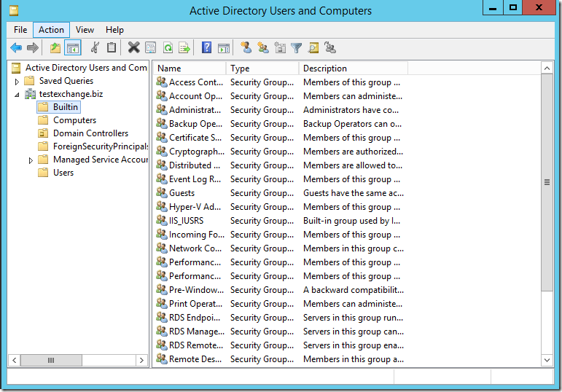Toggle the Show/Hide Action Pane icon
562x392 pixels.
point(224,47)
